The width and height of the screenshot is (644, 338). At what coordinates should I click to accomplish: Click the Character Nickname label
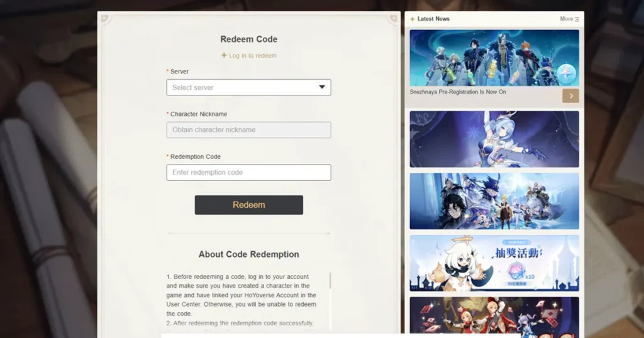pos(199,114)
